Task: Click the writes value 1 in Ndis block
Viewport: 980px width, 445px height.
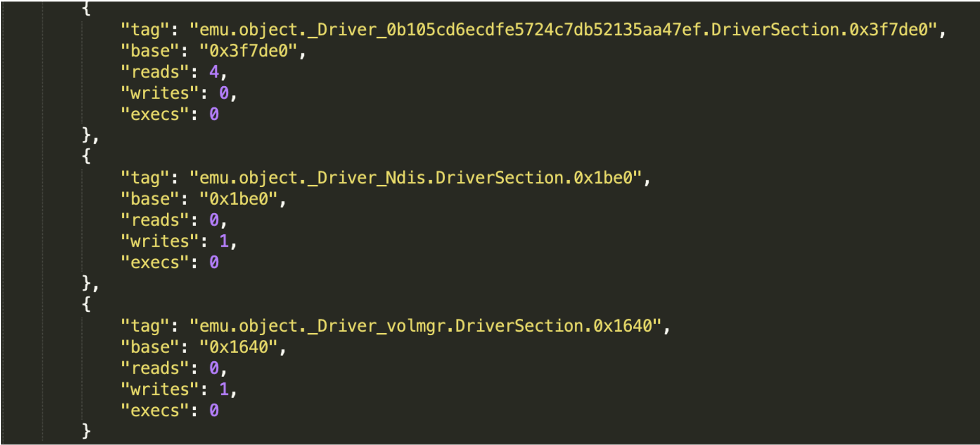Action: click(x=224, y=241)
